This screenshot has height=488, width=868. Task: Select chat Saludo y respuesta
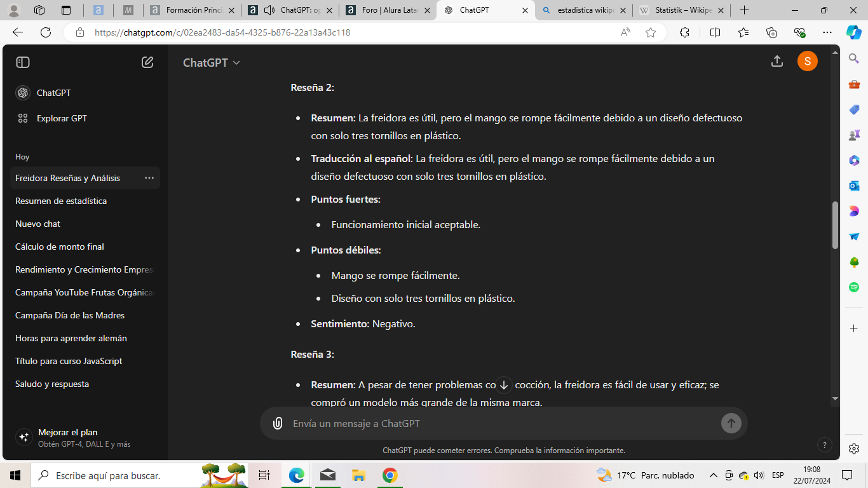[85, 384]
